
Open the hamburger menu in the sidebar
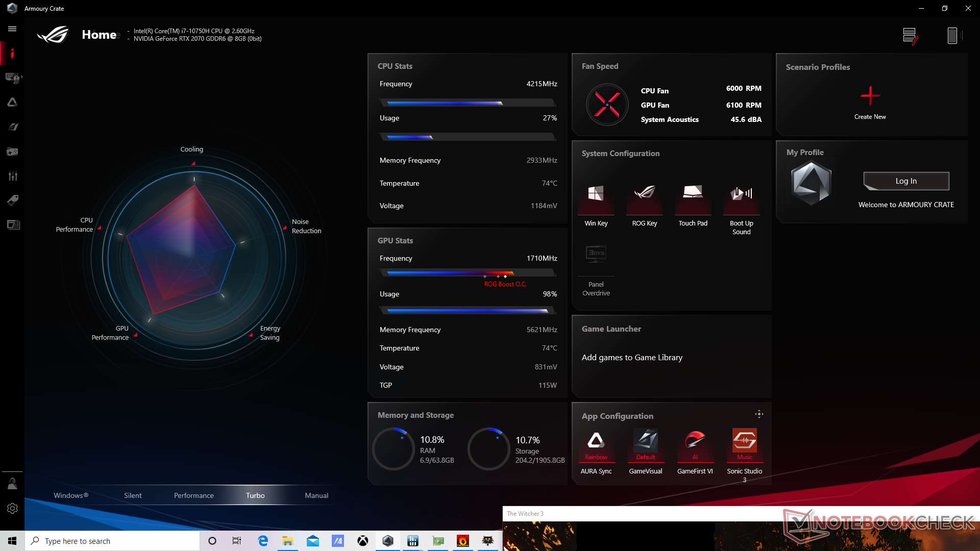(x=12, y=29)
